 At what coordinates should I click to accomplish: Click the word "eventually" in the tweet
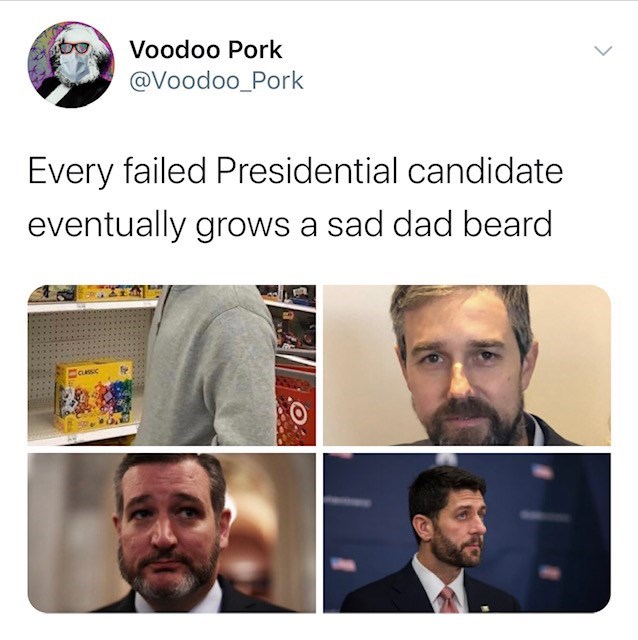tap(107, 225)
